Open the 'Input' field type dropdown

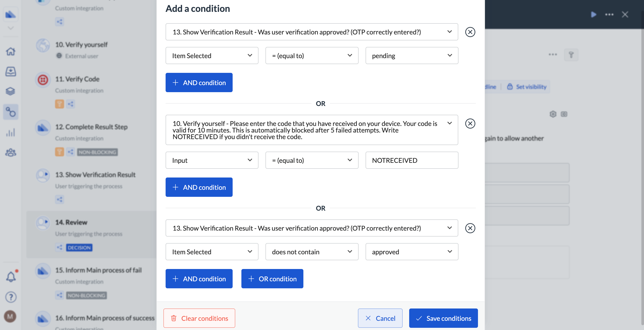pyautogui.click(x=212, y=160)
